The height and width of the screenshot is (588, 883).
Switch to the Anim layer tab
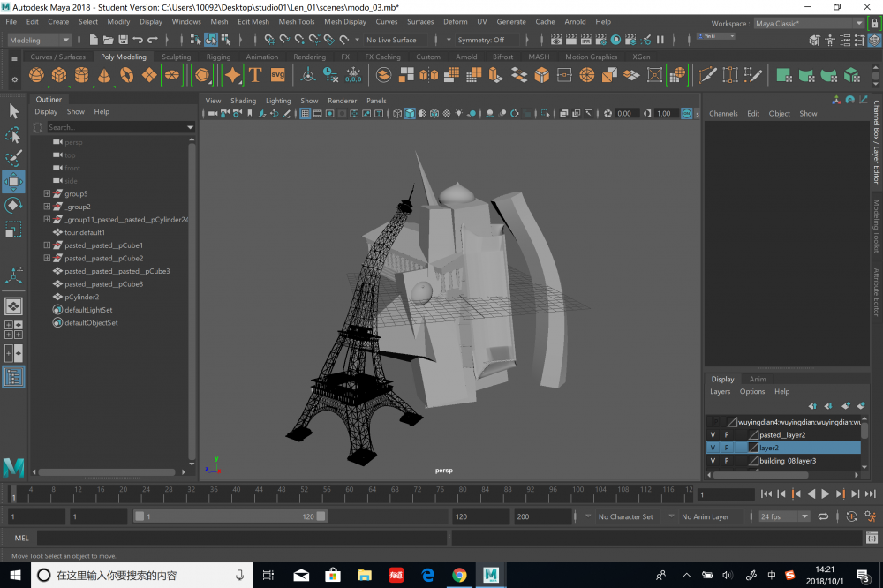758,379
